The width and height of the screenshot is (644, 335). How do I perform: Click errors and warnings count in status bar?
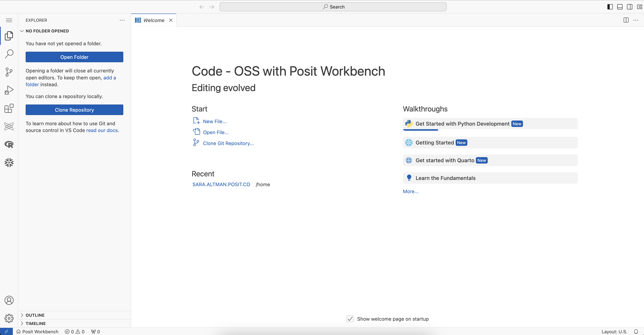click(x=75, y=331)
